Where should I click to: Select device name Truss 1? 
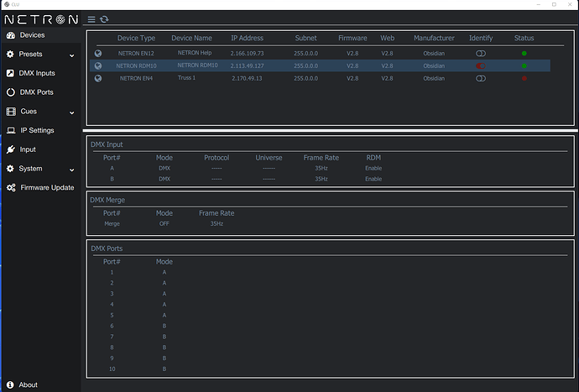186,78
